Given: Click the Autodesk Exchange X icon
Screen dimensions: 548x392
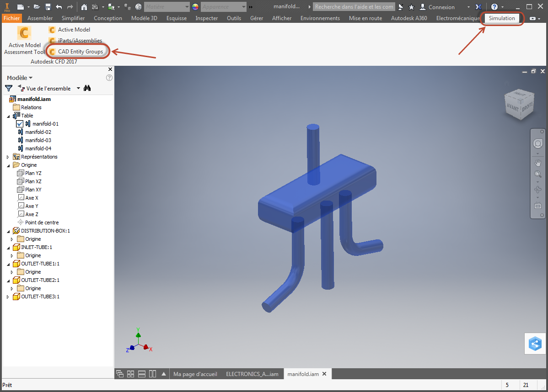Looking at the screenshot, I should (x=478, y=7).
